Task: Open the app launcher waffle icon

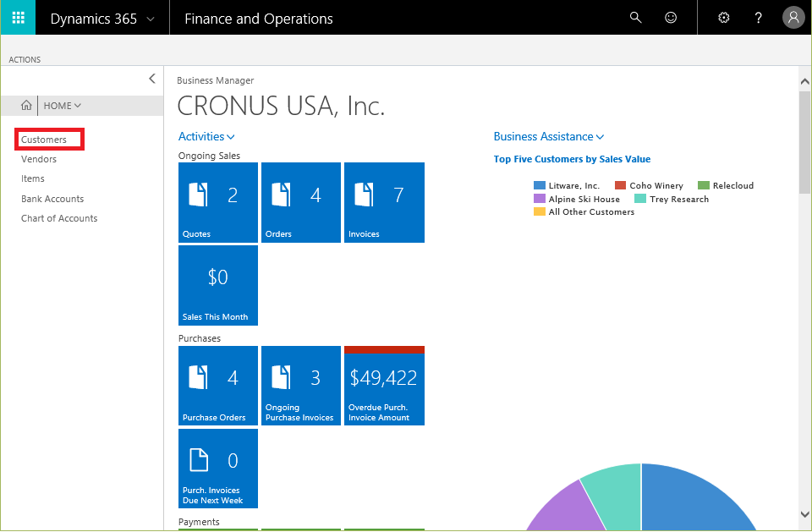Action: pyautogui.click(x=18, y=18)
